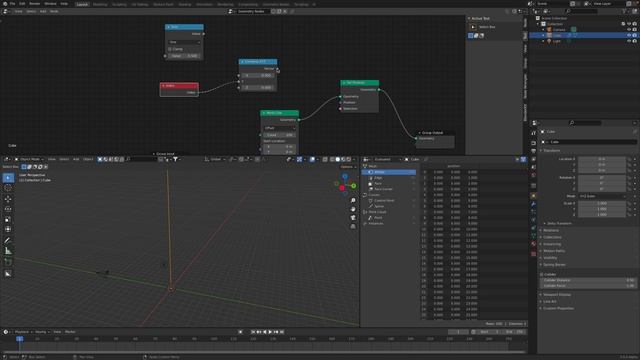The height and width of the screenshot is (360, 640).
Task: Click the Properties editor search field
Action: pyautogui.click(x=585, y=123)
